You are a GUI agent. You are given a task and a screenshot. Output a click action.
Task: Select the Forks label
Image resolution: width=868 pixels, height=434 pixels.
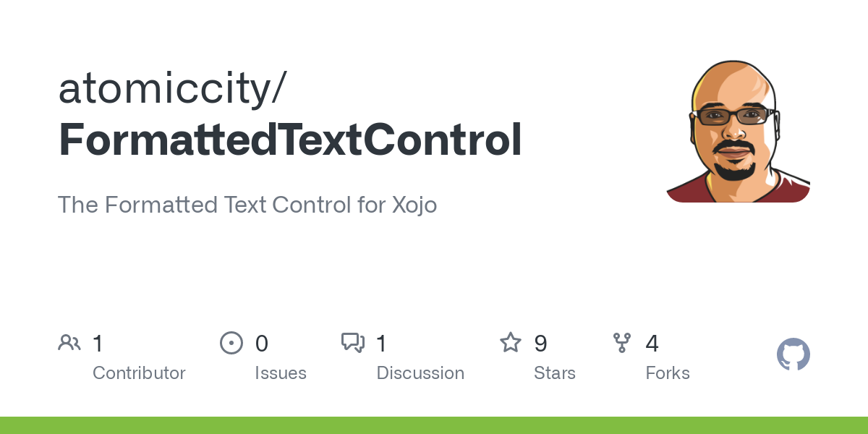pos(668,373)
